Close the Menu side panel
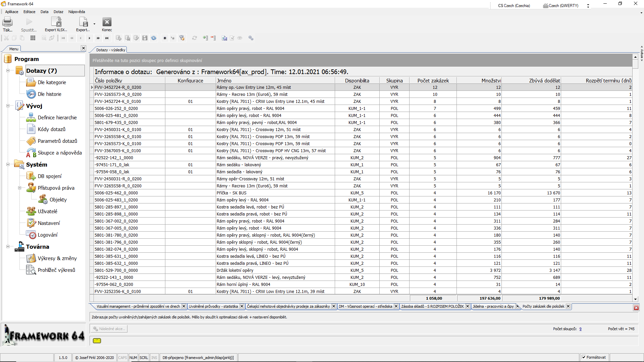This screenshot has width=644, height=362. pyautogui.click(x=84, y=48)
